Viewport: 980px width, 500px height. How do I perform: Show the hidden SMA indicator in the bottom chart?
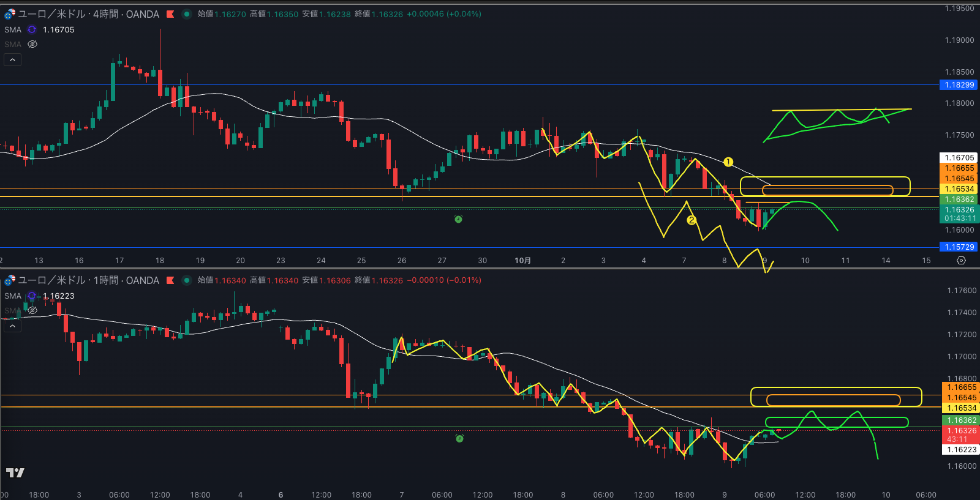tap(32, 310)
